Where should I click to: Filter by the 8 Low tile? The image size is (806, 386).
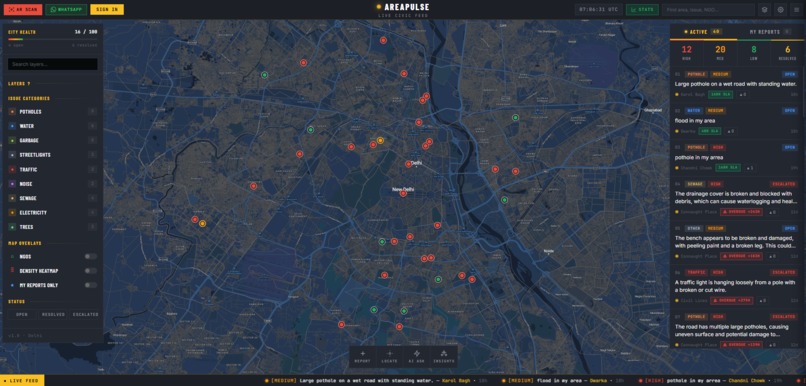click(x=754, y=52)
